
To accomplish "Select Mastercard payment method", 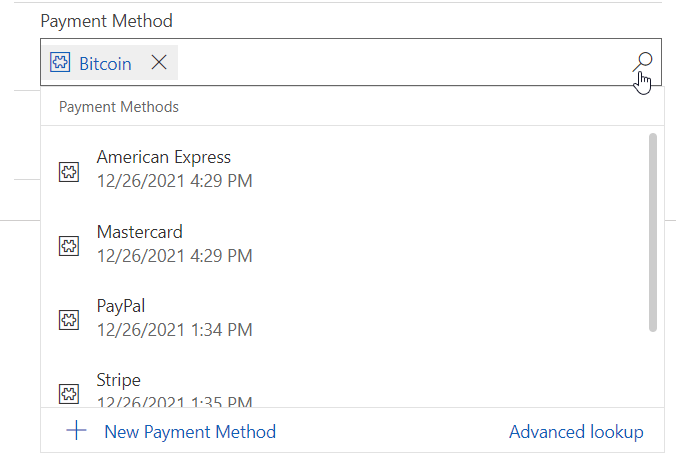I will tap(344, 243).
